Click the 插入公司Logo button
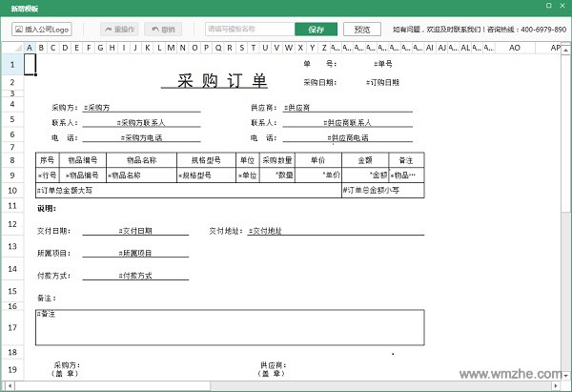572x392 pixels. 42,30
